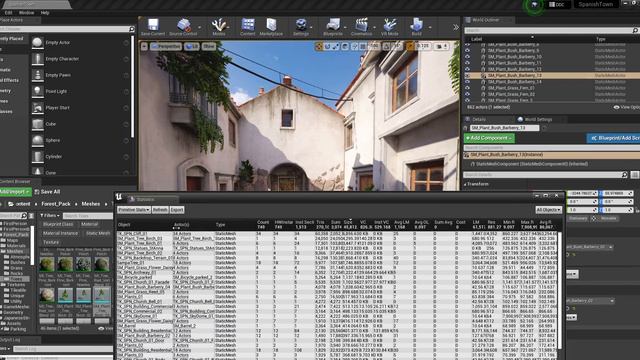Screen dimensions: 640x360
Task: Toggle the Material Instance filter
Action: 60,233
